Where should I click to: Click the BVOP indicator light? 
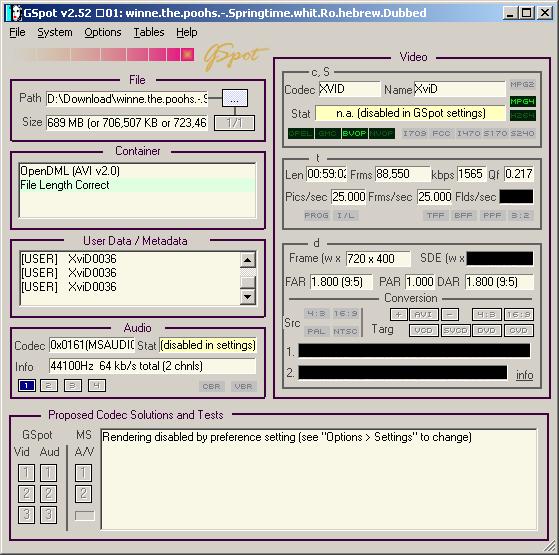click(x=354, y=134)
